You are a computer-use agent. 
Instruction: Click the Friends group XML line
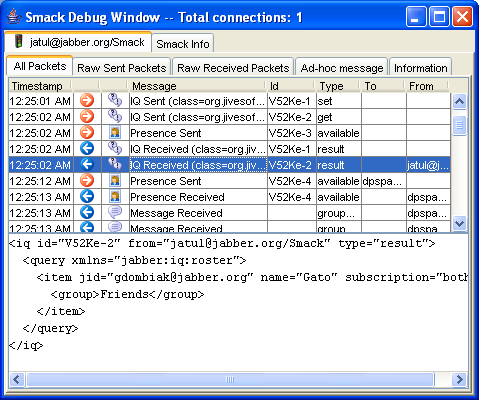click(x=127, y=294)
